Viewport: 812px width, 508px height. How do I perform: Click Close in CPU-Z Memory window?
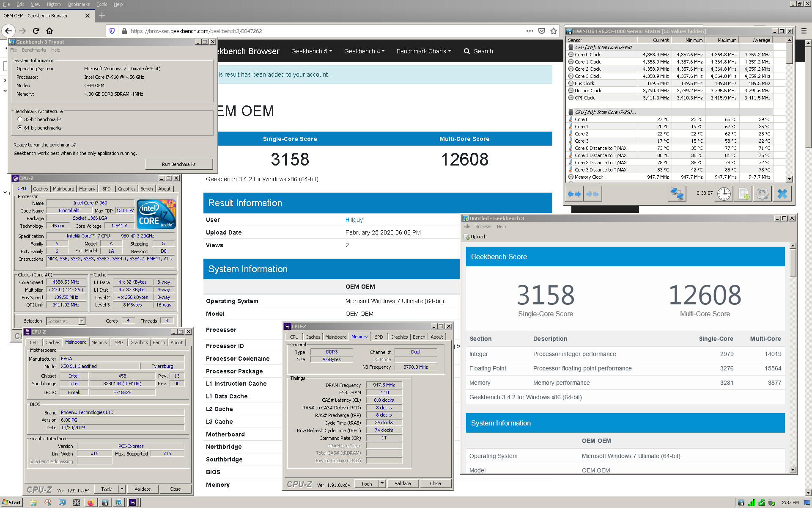click(x=435, y=483)
